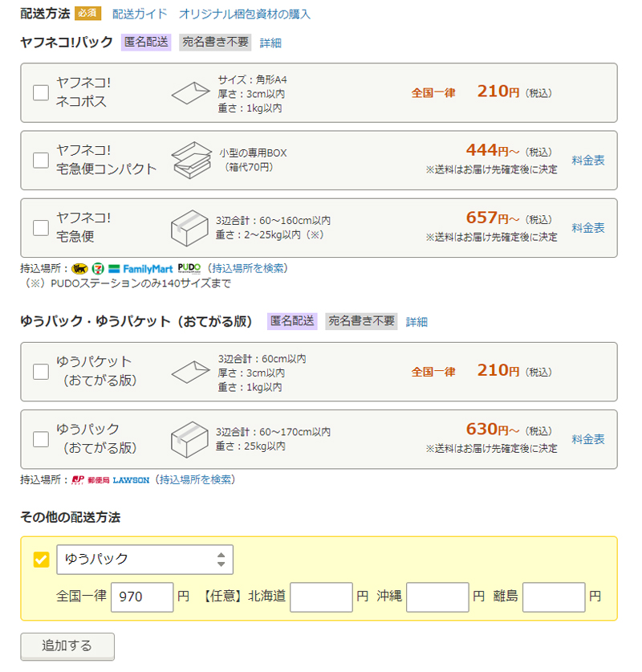Open 詳細 link beside ヤフネコ!パック

click(270, 43)
